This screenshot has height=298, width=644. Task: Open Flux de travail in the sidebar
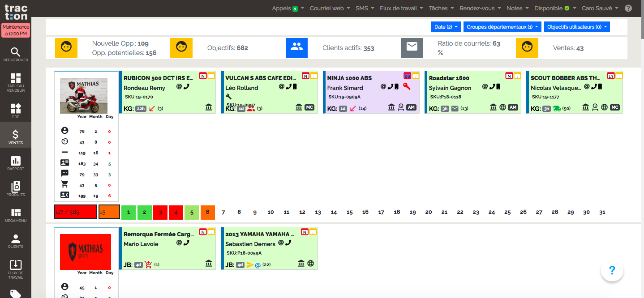point(16,269)
